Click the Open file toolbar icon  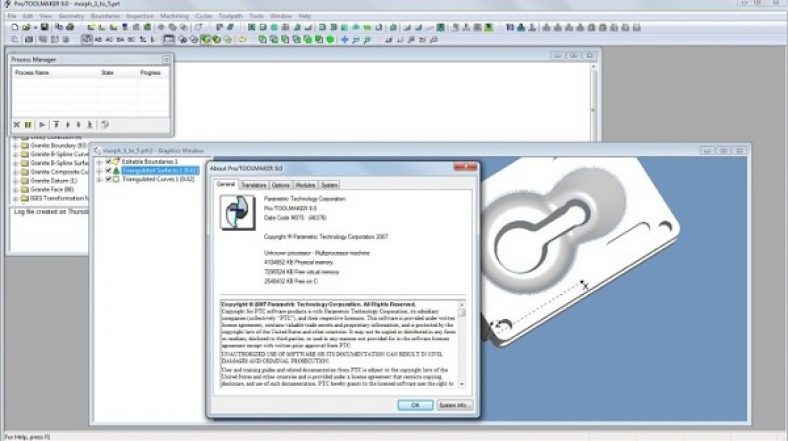[26, 27]
